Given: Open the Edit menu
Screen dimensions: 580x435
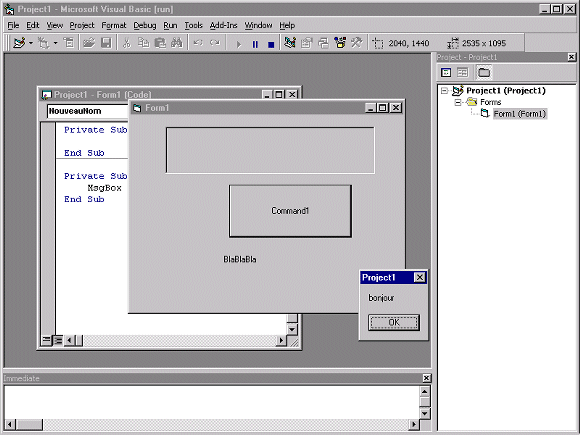Looking at the screenshot, I should (33, 25).
